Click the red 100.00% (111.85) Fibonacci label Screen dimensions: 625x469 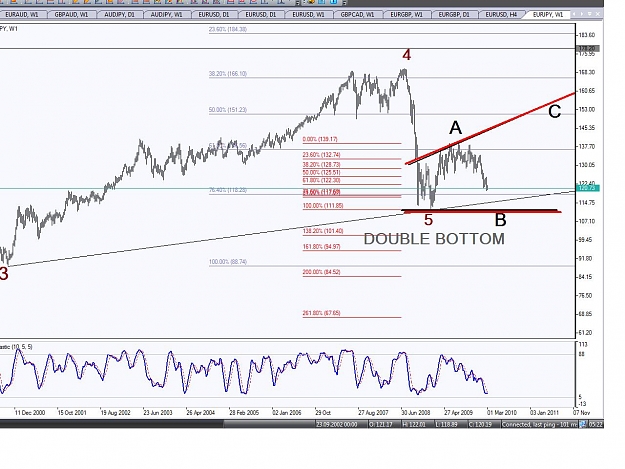[323, 206]
